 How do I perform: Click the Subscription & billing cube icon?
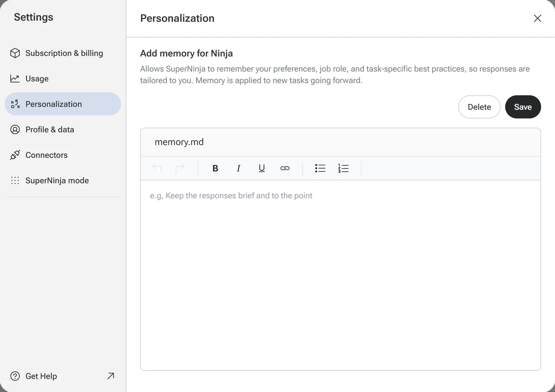click(15, 53)
